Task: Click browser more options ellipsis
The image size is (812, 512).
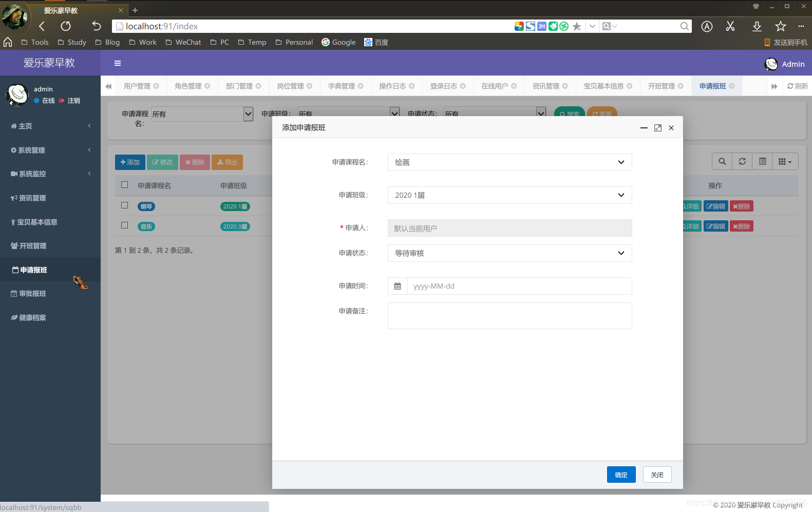Action: (x=801, y=26)
